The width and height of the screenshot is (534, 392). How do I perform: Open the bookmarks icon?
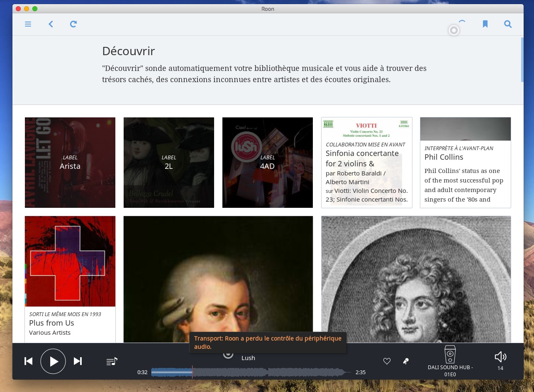pos(485,24)
